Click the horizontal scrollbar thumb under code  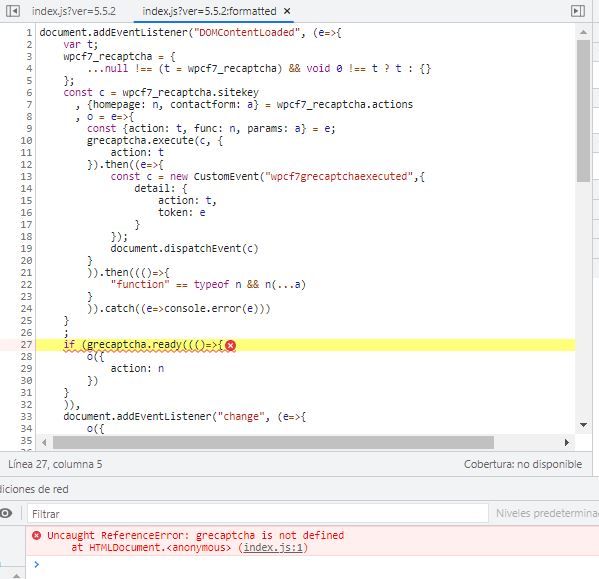(x=273, y=443)
